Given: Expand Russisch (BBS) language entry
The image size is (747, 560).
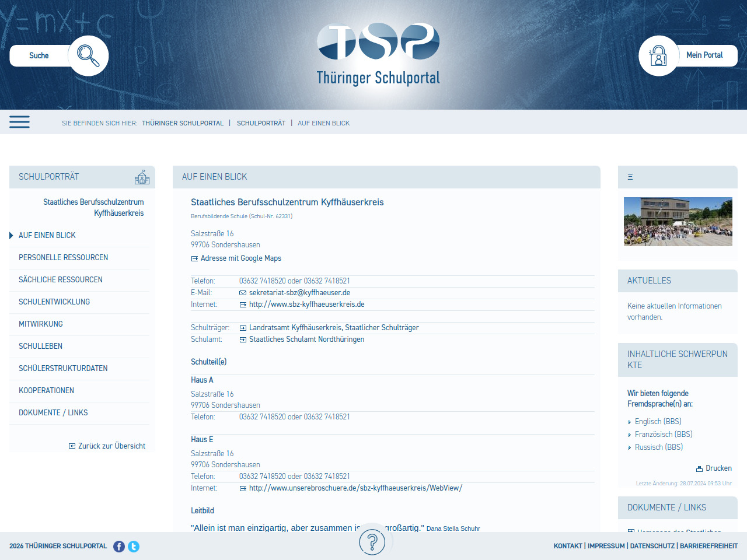Looking at the screenshot, I should point(658,447).
